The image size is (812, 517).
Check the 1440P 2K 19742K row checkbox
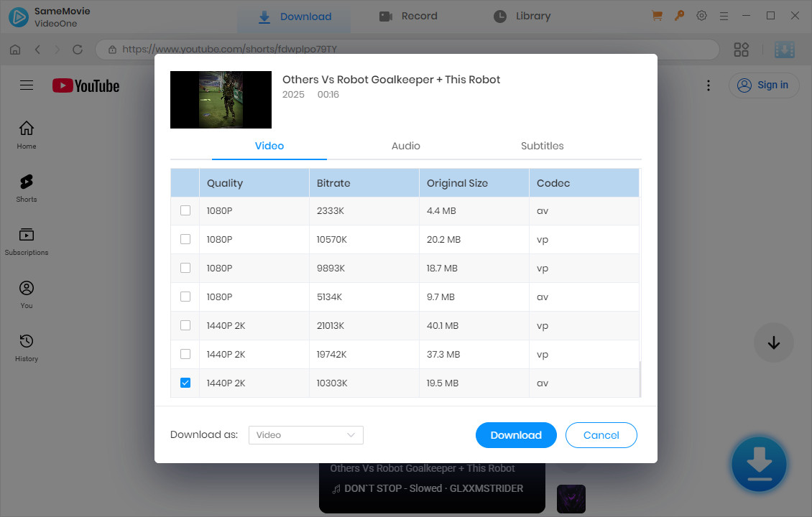(x=185, y=354)
